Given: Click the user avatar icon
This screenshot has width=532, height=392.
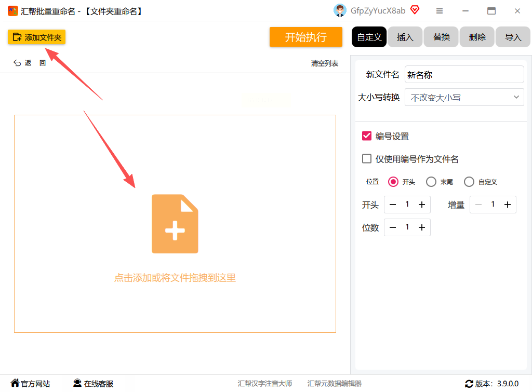Looking at the screenshot, I should [x=340, y=10].
